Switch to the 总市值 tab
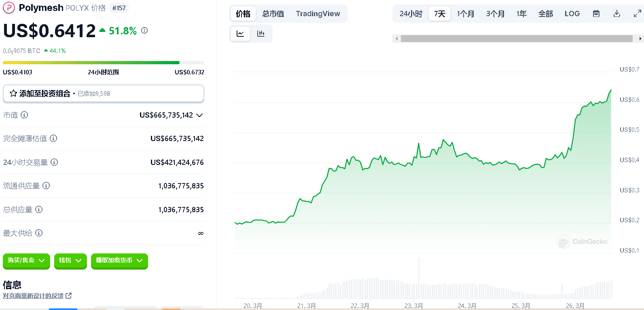The height and width of the screenshot is (310, 644). pyautogui.click(x=273, y=14)
